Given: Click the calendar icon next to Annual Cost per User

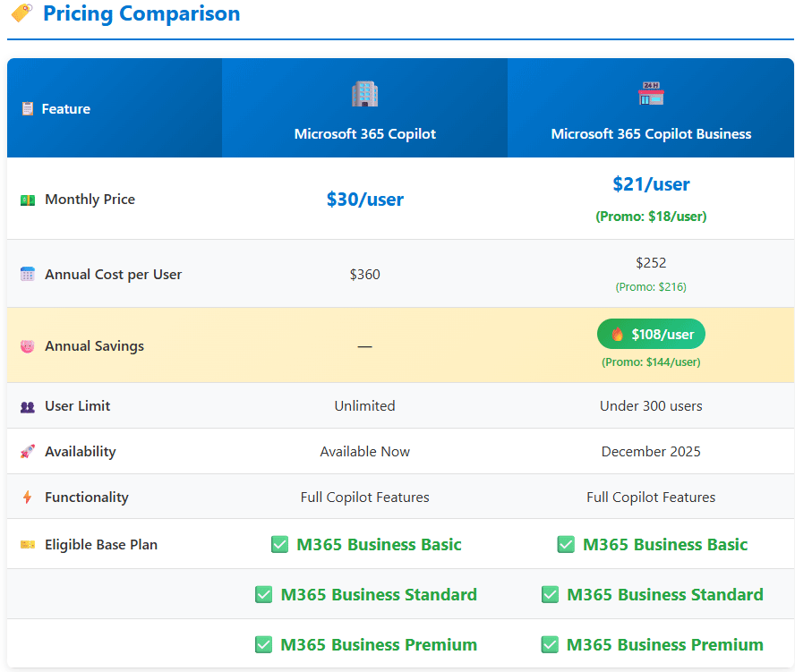Looking at the screenshot, I should [27, 274].
